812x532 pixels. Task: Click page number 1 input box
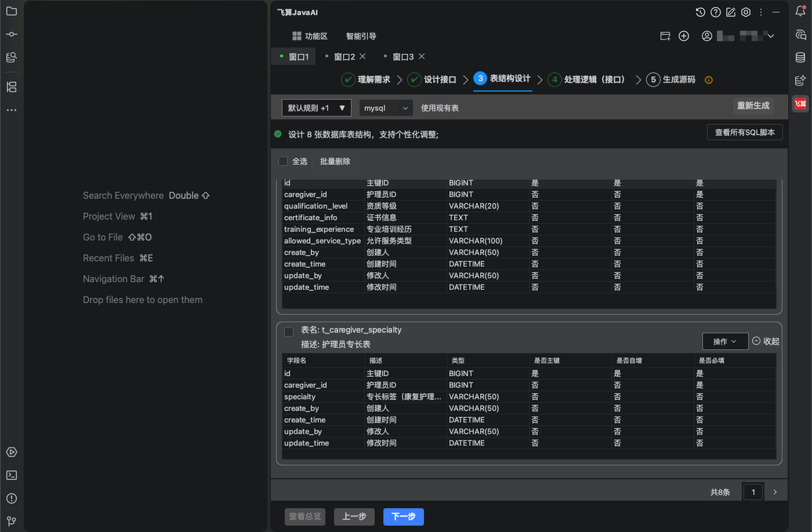[x=753, y=492]
